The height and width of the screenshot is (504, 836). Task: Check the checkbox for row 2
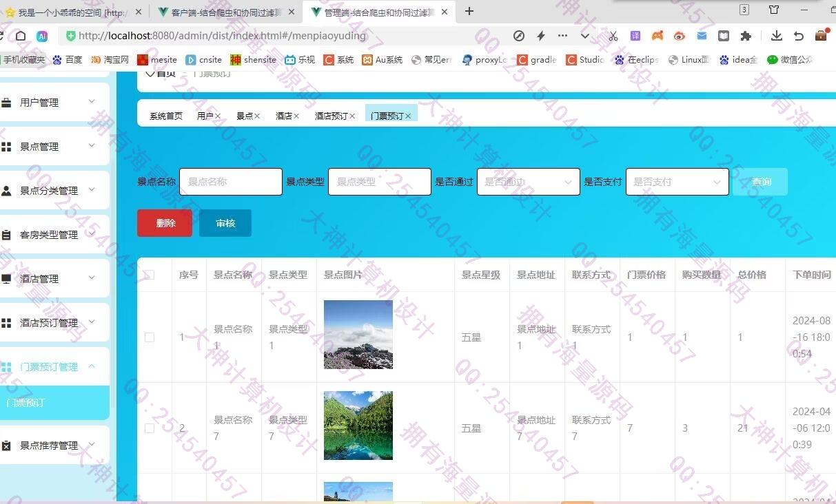coord(150,428)
